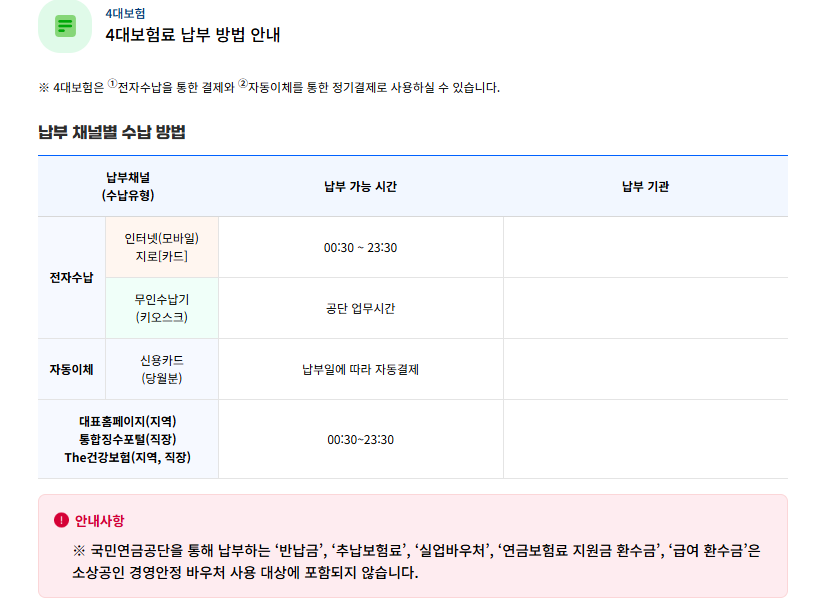
Task: Click the red exclamation alert icon
Action: coord(61,521)
